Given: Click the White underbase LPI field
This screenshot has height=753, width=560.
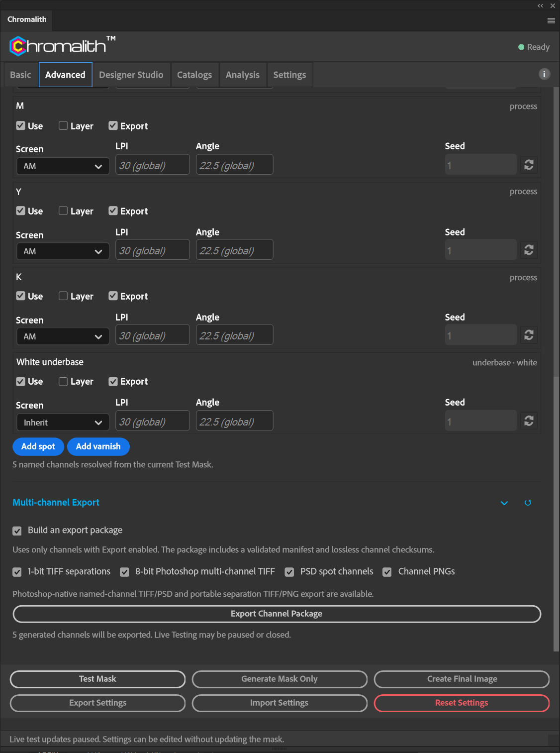Looking at the screenshot, I should click(153, 421).
